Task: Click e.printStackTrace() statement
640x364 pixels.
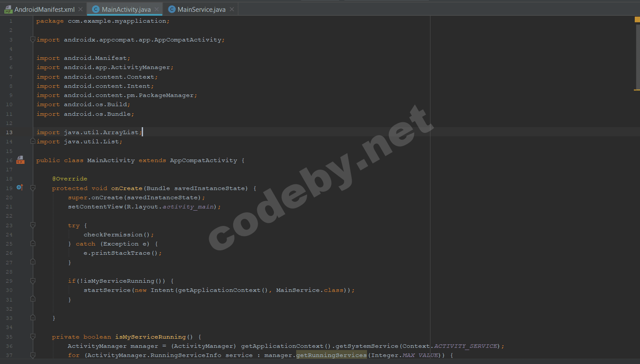Action: coord(122,253)
